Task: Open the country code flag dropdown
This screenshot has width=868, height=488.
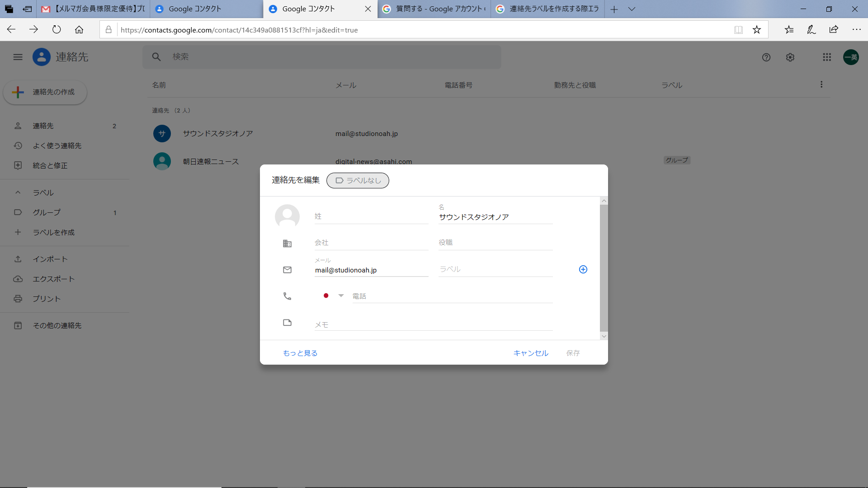Action: click(x=334, y=296)
